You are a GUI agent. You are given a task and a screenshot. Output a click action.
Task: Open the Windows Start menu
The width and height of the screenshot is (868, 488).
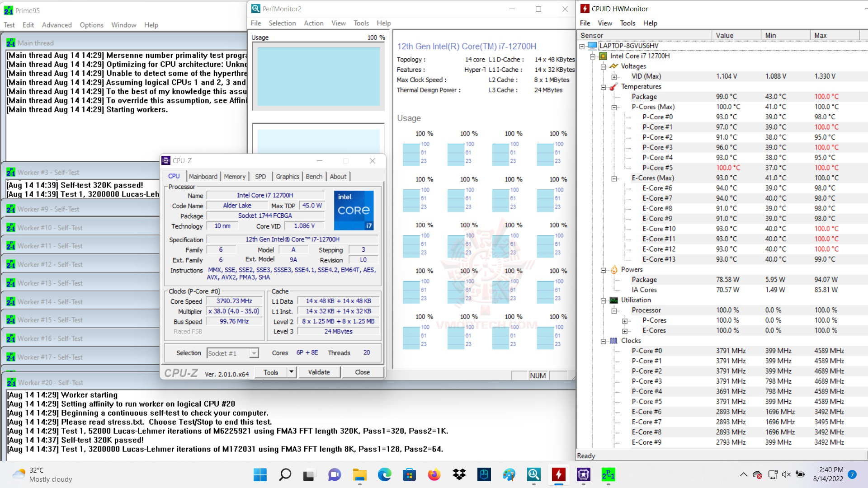260,474
